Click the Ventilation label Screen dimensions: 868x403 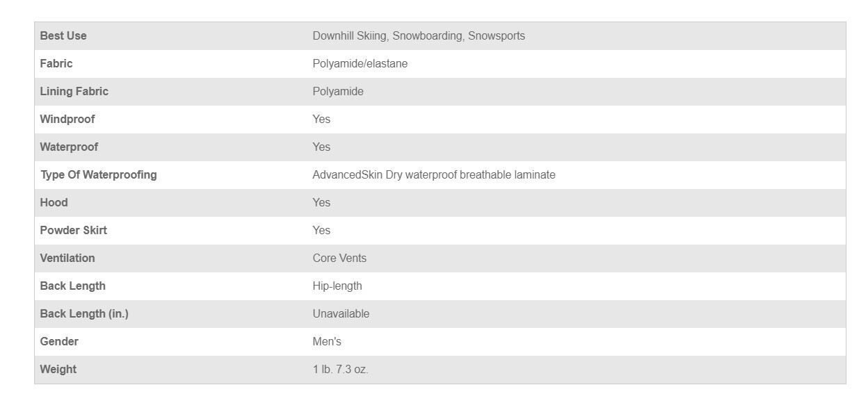[67, 258]
